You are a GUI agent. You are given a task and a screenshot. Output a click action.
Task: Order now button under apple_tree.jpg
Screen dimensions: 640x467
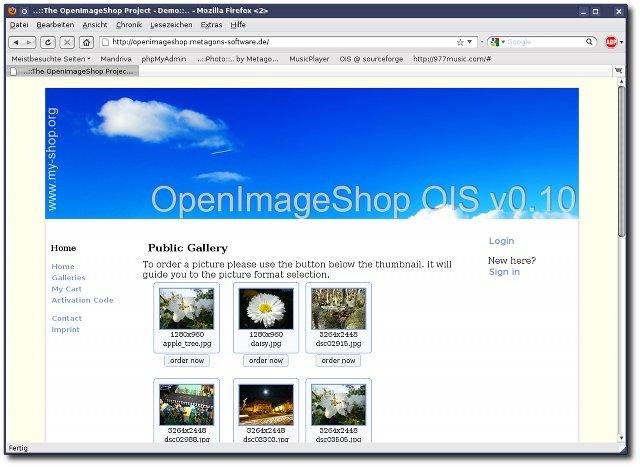(187, 360)
